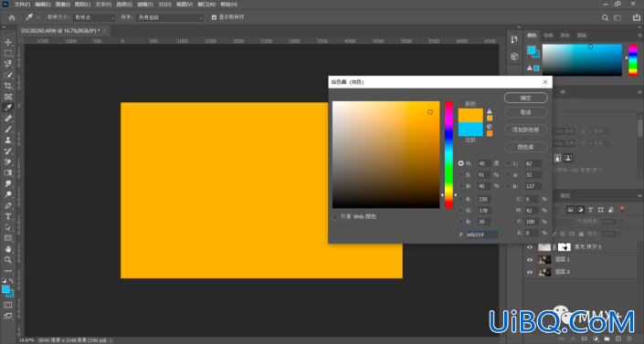Select the Rectangular Marquee tool
Screen dimensions: 644x344
(8, 53)
